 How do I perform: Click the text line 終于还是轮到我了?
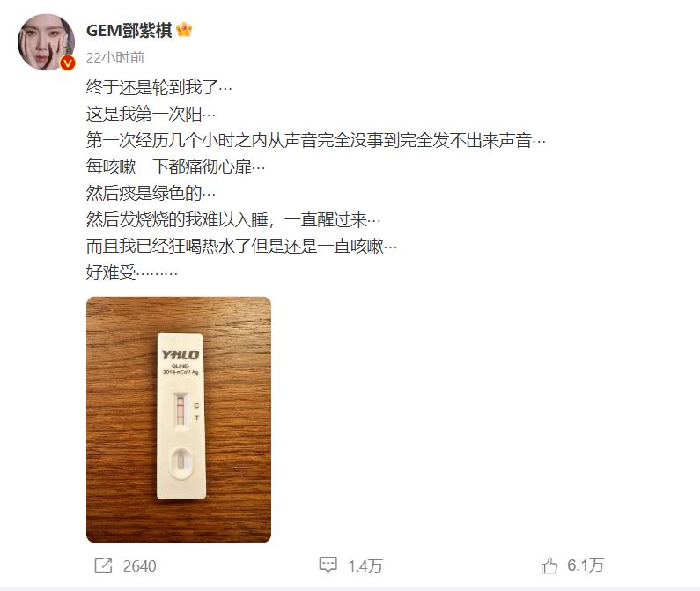[x=158, y=87]
